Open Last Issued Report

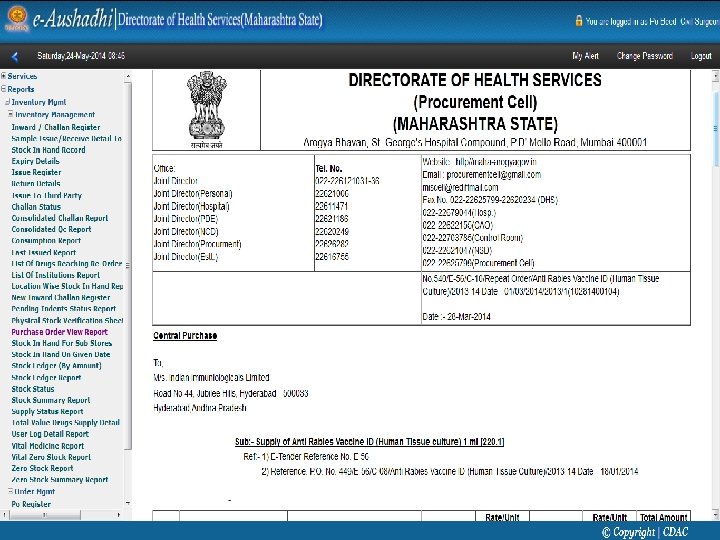(44, 253)
